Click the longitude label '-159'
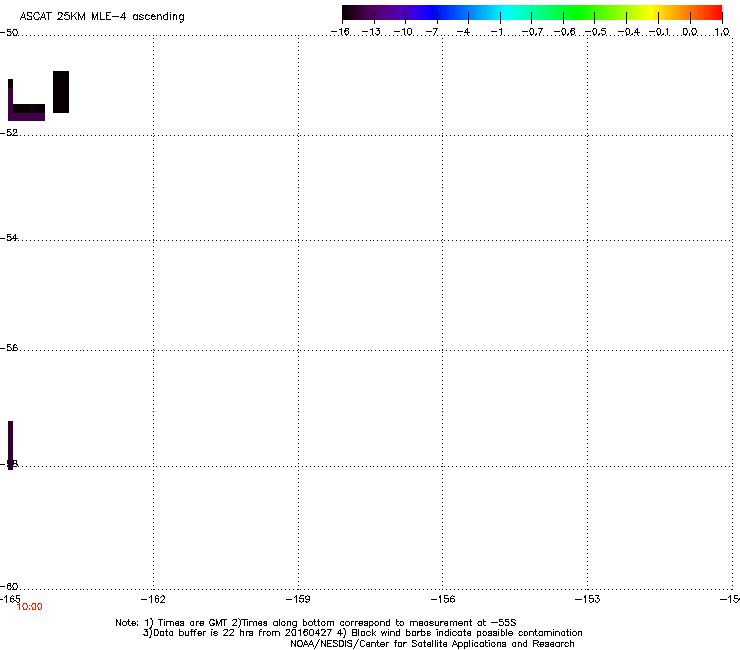The image size is (740, 650). point(298,599)
